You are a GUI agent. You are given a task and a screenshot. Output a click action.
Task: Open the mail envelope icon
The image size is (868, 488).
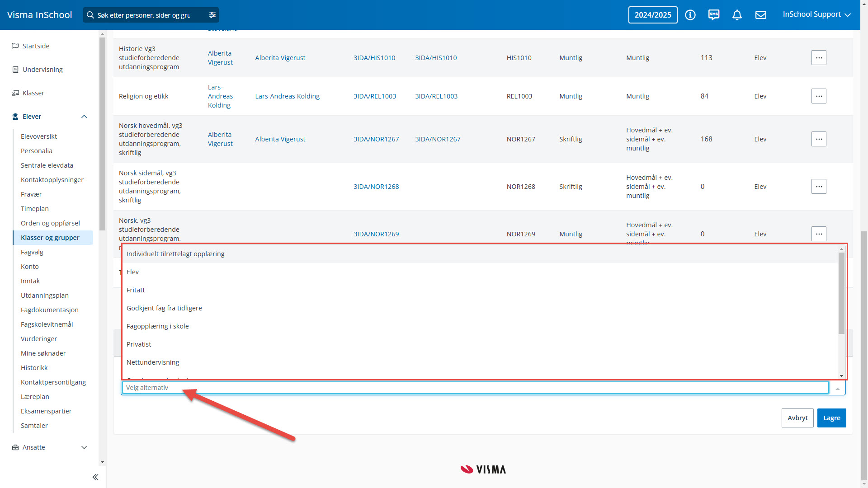click(760, 15)
